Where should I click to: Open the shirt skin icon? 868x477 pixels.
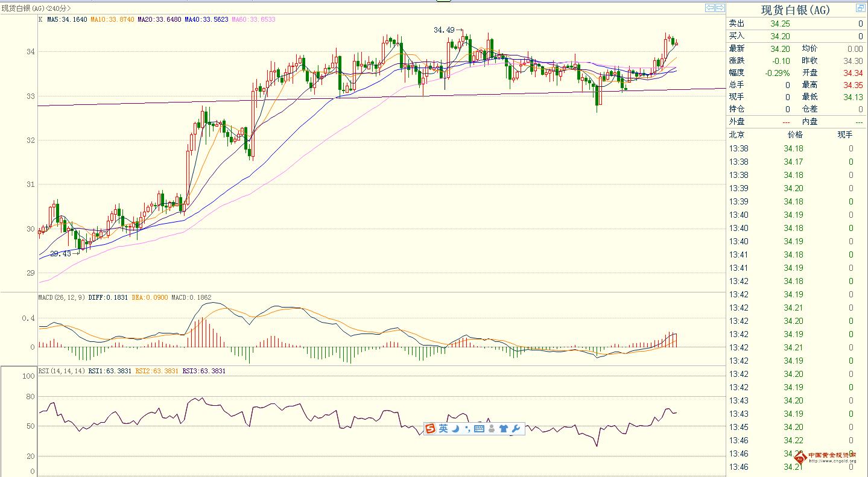pyautogui.click(x=504, y=429)
